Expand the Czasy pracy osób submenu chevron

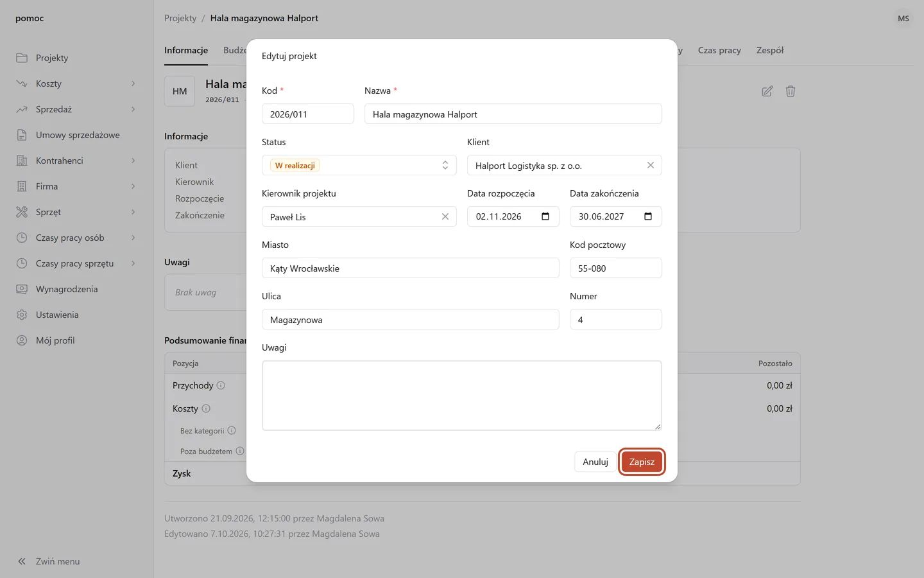[133, 238]
